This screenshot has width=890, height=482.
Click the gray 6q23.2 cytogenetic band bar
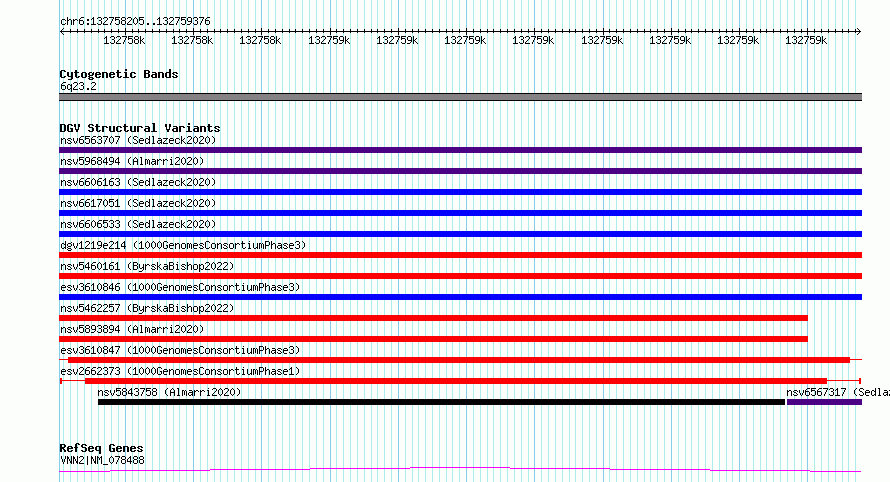tap(460, 97)
